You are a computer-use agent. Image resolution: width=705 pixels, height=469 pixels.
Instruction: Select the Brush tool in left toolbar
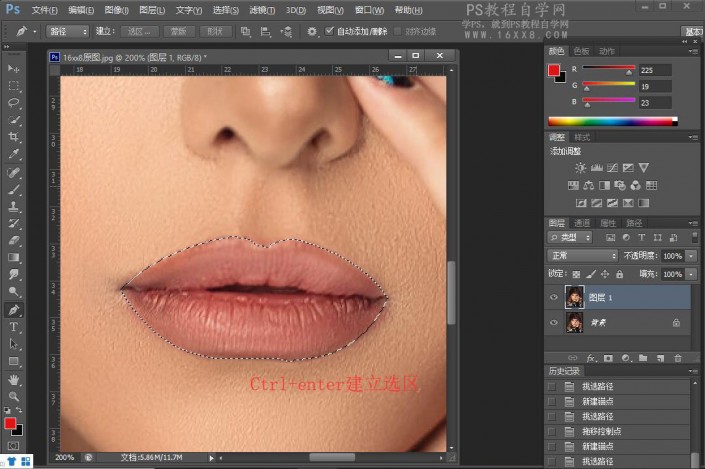(13, 190)
